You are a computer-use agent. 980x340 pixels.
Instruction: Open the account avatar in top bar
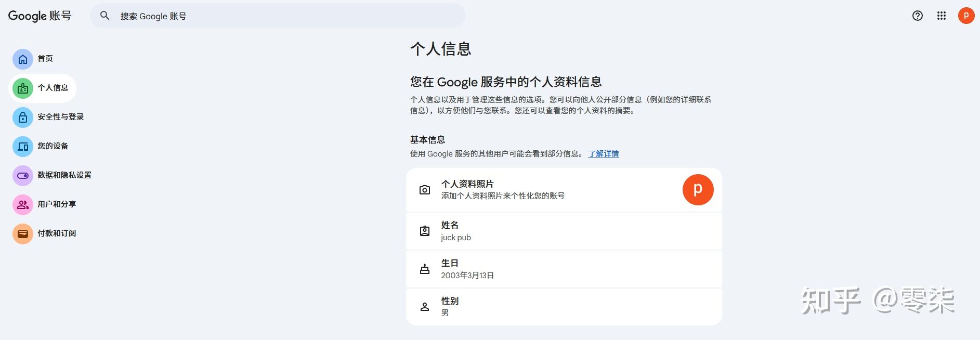point(966,16)
